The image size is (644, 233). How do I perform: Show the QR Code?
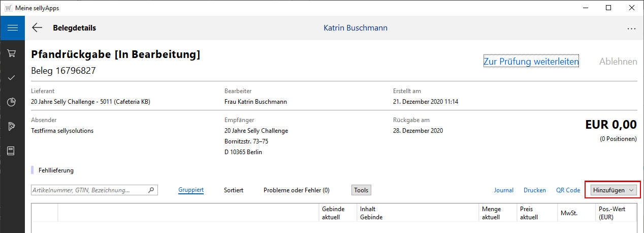(568, 190)
